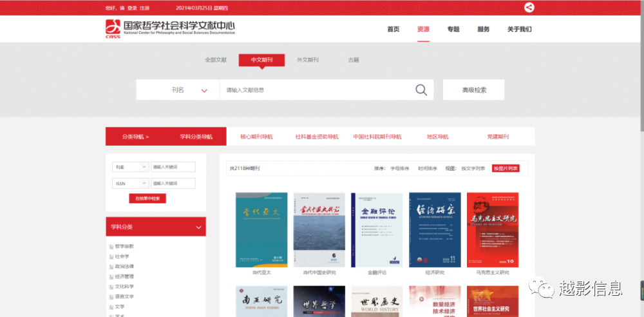The image size is (644, 317).
Task: Open the 专题 menu item
Action: click(x=453, y=29)
